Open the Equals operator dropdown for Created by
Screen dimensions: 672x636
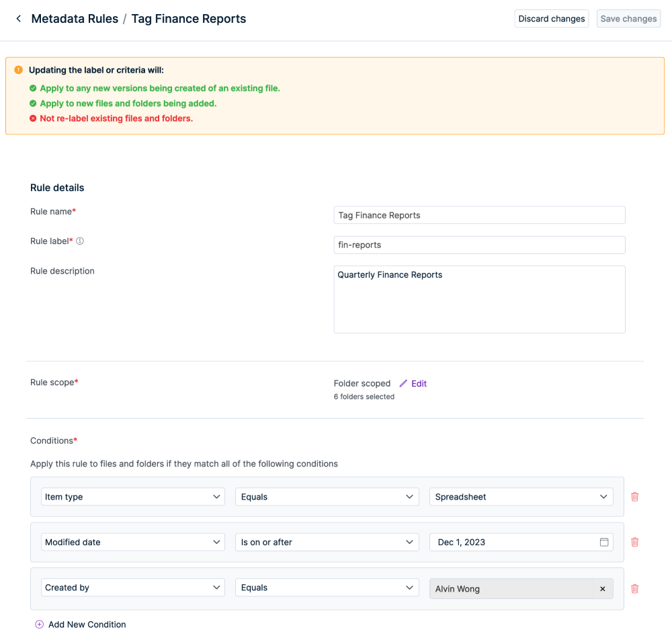(327, 588)
